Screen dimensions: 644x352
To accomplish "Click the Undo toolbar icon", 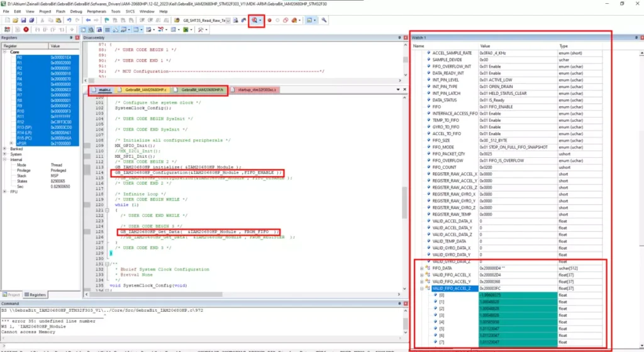I will (69, 20).
